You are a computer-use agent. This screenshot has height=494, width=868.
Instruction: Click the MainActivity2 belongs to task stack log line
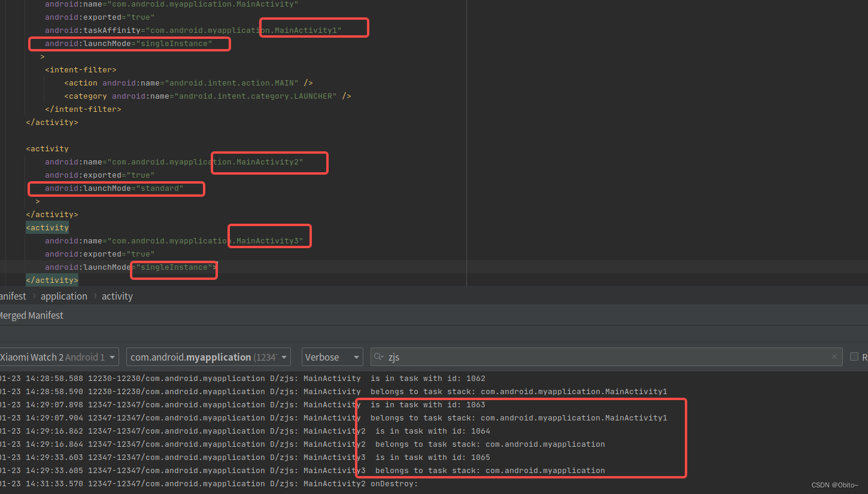pyautogui.click(x=302, y=444)
